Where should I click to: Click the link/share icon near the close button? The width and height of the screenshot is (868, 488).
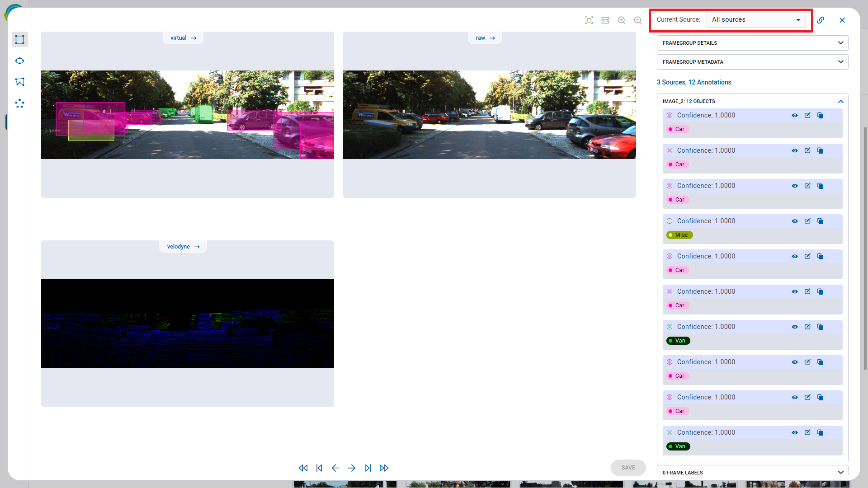click(821, 20)
